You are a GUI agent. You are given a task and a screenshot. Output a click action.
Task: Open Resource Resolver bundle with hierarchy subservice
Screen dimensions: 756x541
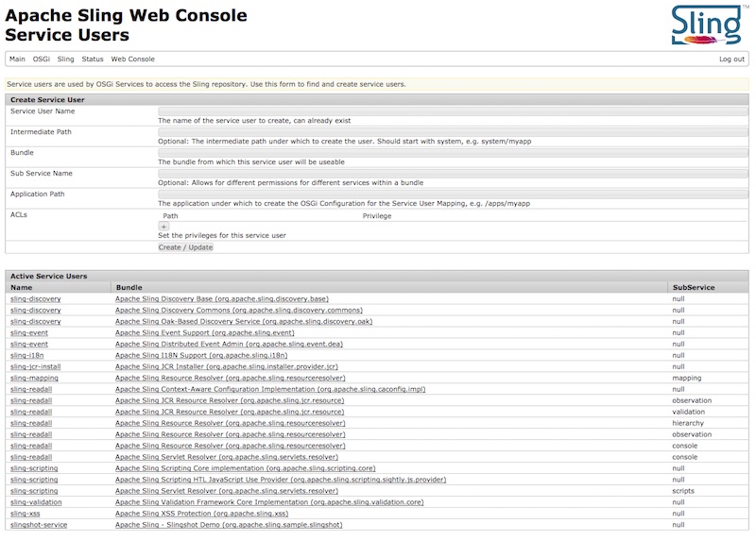[x=230, y=423]
